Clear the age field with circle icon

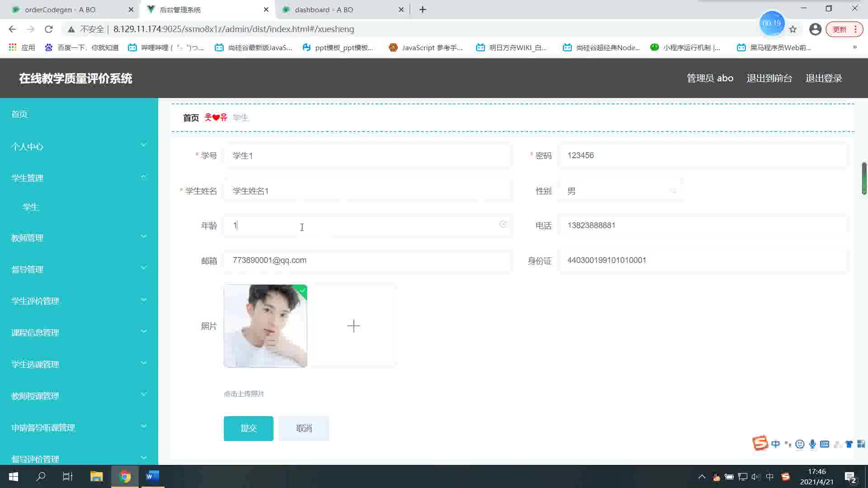click(x=503, y=225)
